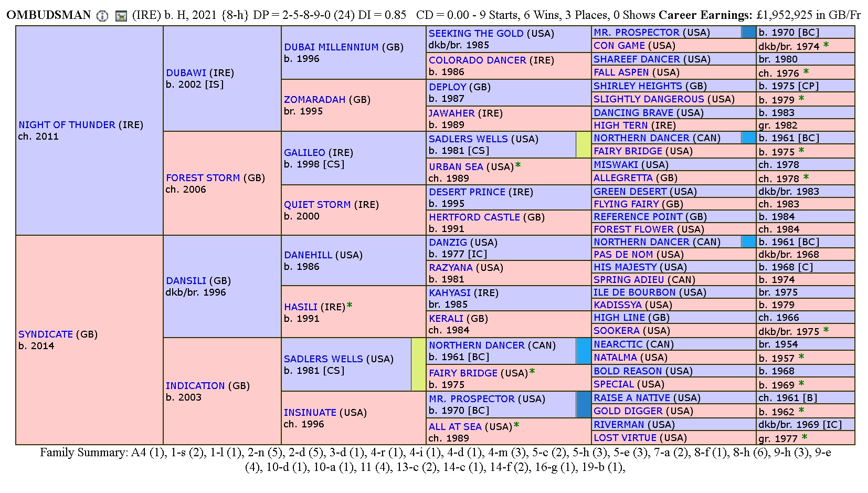Select FOREST STORM in the pedigree

(203, 178)
